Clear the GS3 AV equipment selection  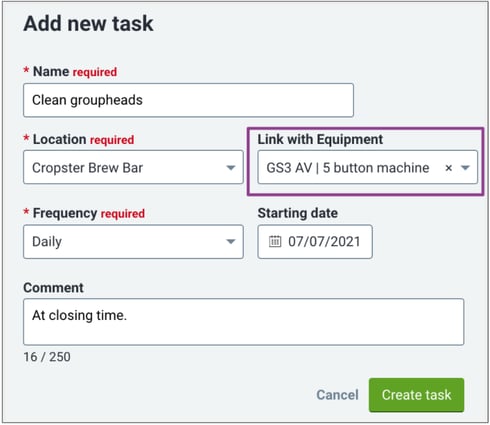click(448, 168)
